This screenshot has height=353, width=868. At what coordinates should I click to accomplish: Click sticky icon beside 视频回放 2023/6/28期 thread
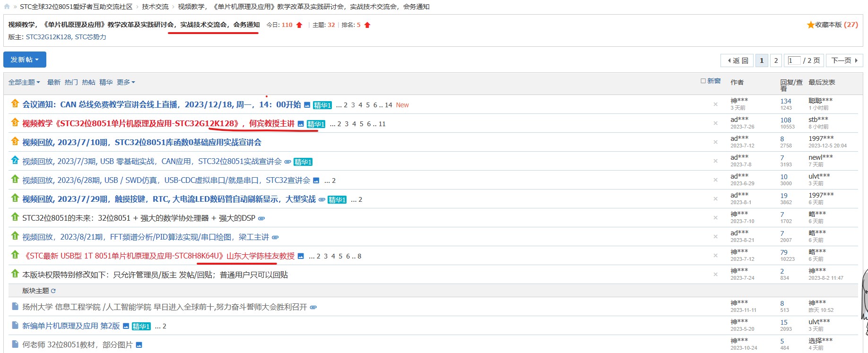[x=15, y=179]
